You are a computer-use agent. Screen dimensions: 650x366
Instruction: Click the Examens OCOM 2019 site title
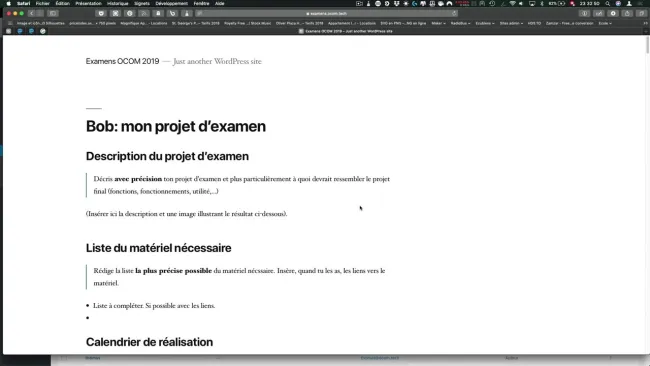tap(122, 61)
